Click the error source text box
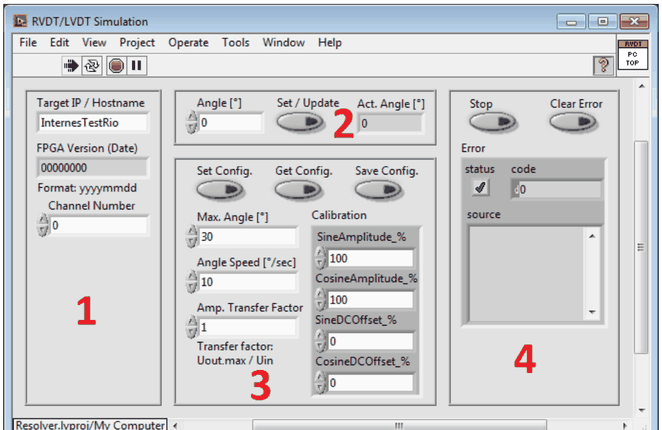The image size is (662, 430). click(x=526, y=274)
